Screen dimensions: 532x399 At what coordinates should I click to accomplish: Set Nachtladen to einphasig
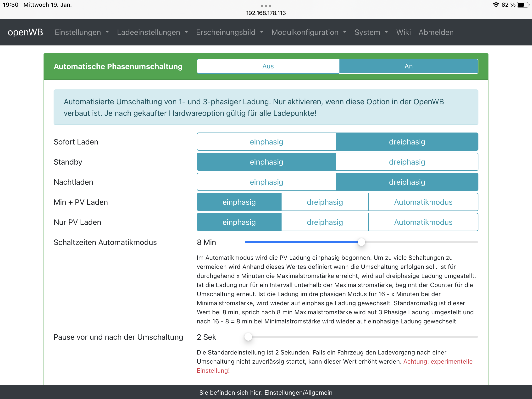point(266,182)
